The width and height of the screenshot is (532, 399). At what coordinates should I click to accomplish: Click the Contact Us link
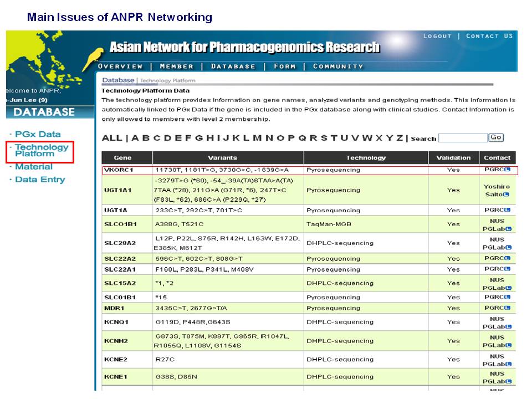[489, 36]
